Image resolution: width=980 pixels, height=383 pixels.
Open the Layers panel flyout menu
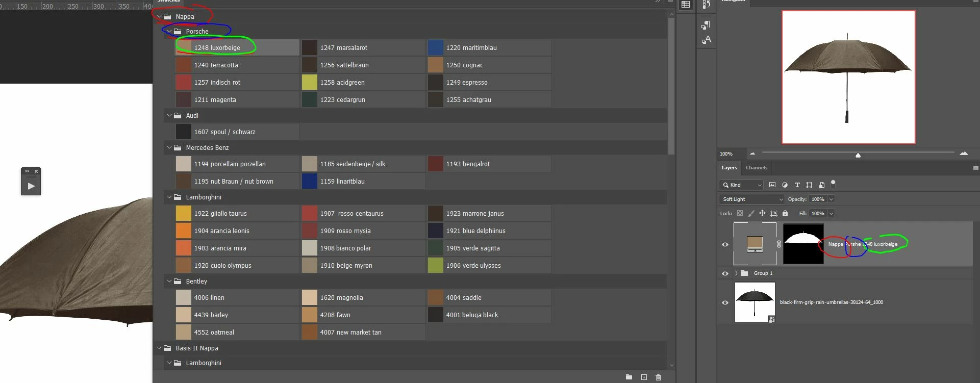975,168
